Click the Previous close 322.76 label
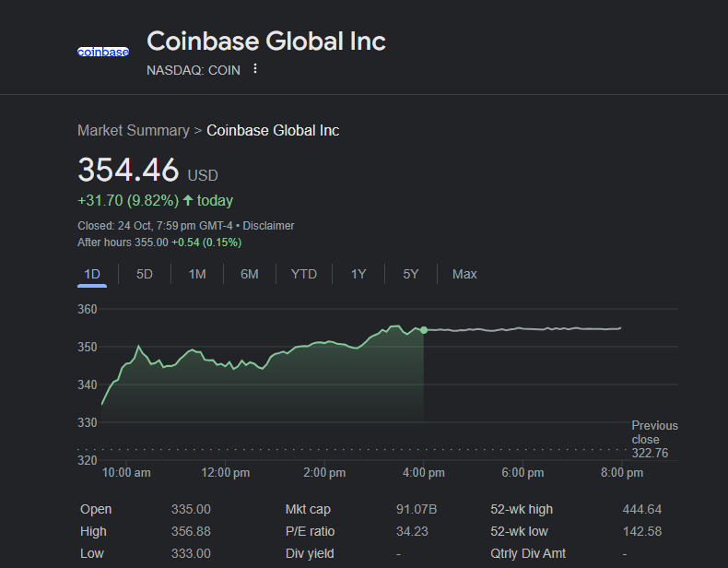The height and width of the screenshot is (568, 728). (654, 439)
